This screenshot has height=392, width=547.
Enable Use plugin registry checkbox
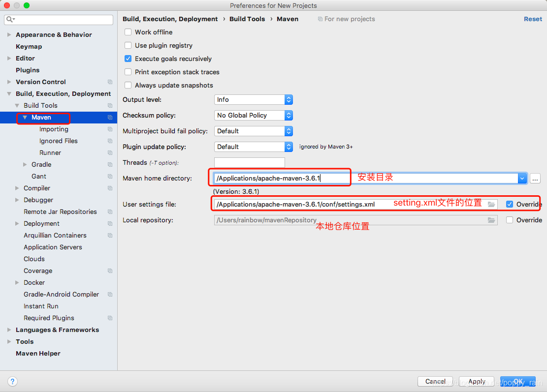coord(128,45)
